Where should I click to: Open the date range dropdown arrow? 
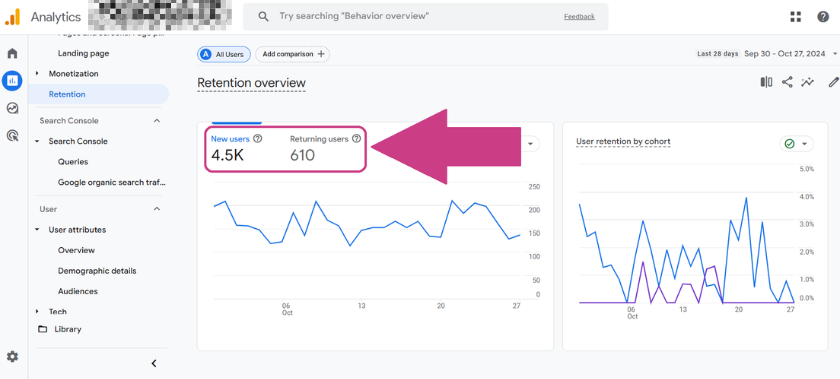835,54
